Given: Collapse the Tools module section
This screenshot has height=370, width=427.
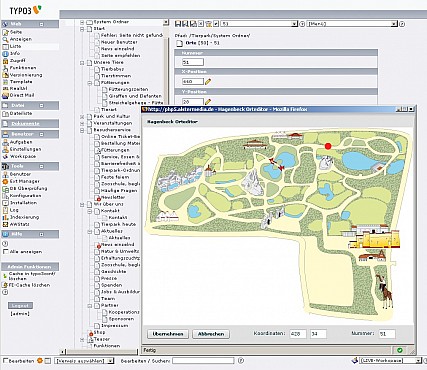Looking at the screenshot, I should pos(42,166).
